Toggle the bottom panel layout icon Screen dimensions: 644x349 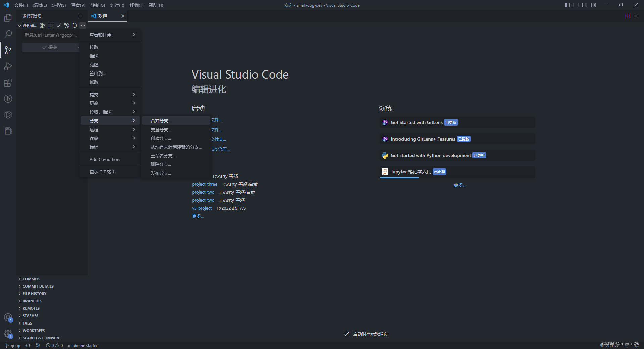tap(576, 5)
